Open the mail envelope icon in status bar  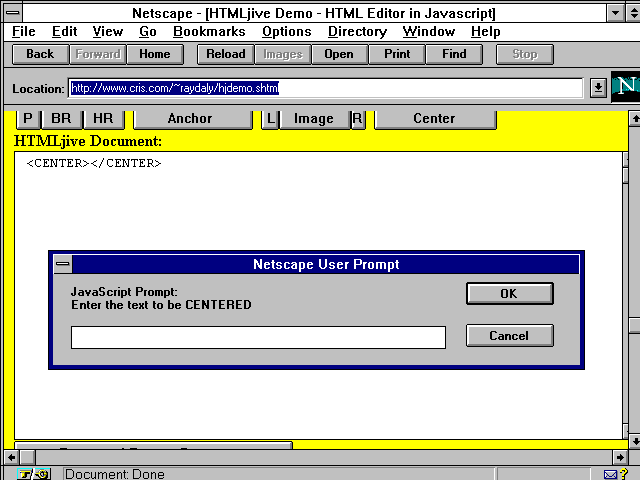pyautogui.click(x=610, y=474)
